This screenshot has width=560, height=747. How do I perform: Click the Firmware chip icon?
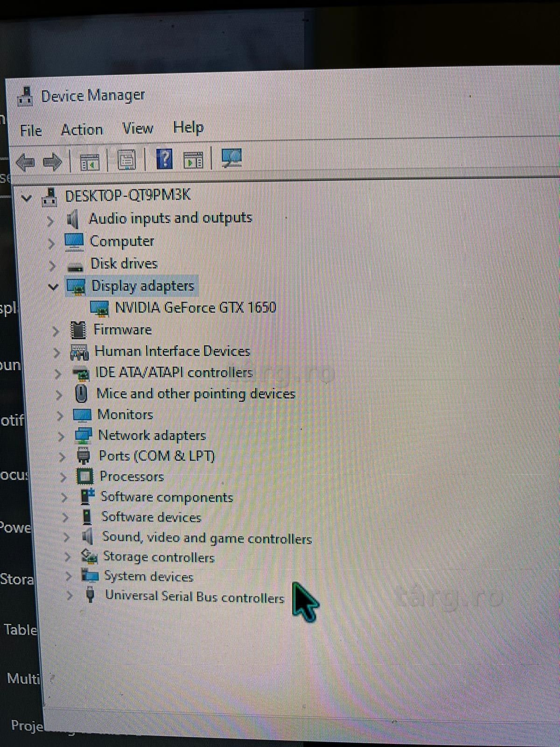tap(78, 330)
